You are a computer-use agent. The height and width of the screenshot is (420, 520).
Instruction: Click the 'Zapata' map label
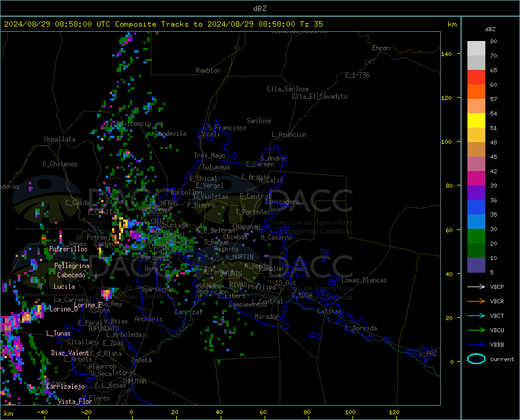point(142,360)
